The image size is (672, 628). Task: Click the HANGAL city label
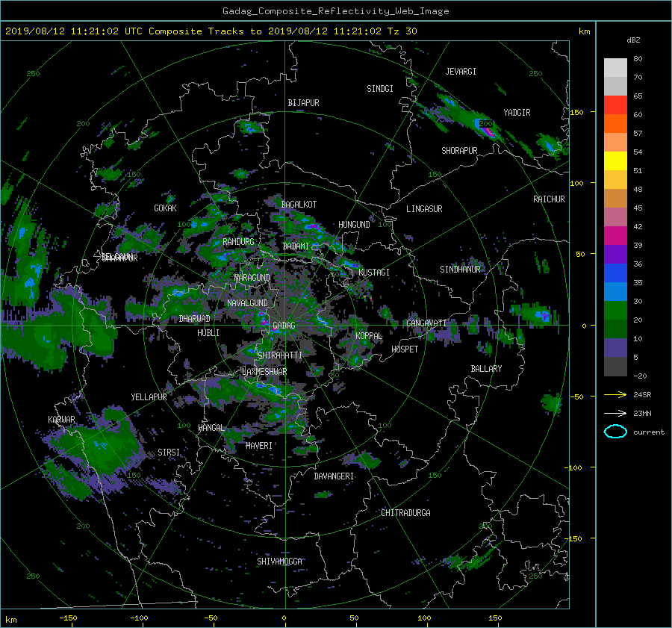[211, 428]
